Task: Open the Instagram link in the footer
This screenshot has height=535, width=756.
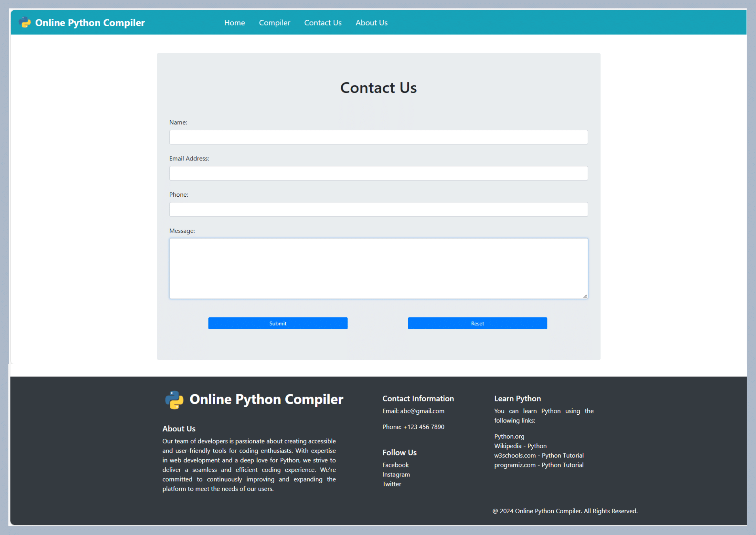Action: tap(396, 475)
